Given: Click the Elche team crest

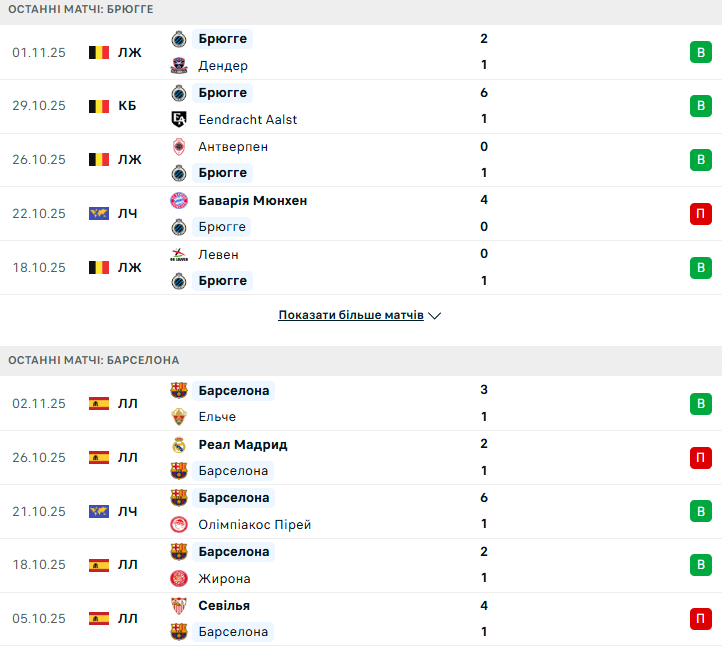Looking at the screenshot, I should pos(179,417).
